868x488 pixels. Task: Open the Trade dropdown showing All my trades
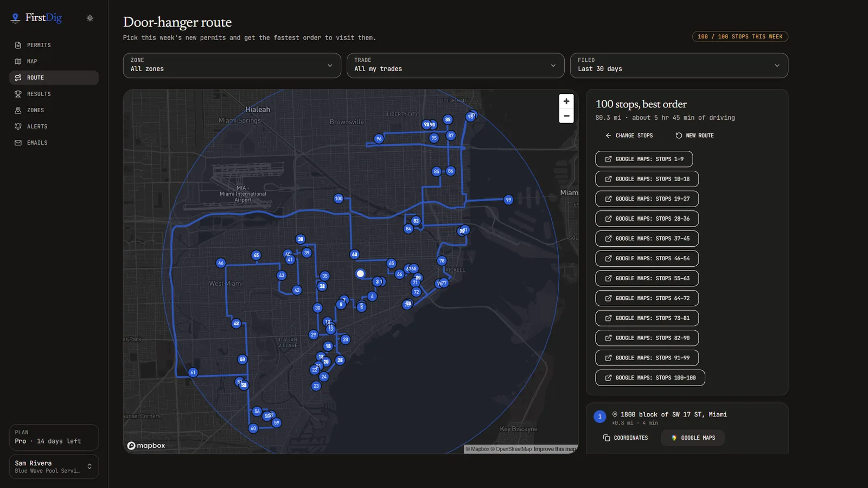[x=455, y=65]
